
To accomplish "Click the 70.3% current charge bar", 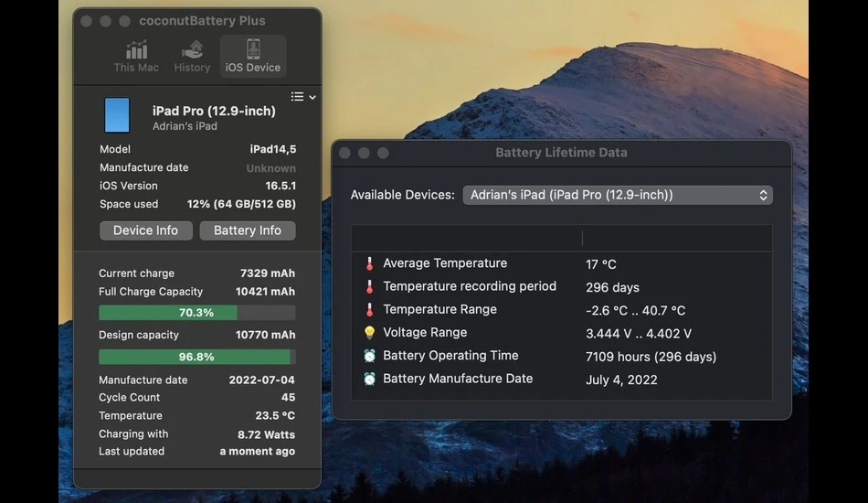I will [197, 313].
